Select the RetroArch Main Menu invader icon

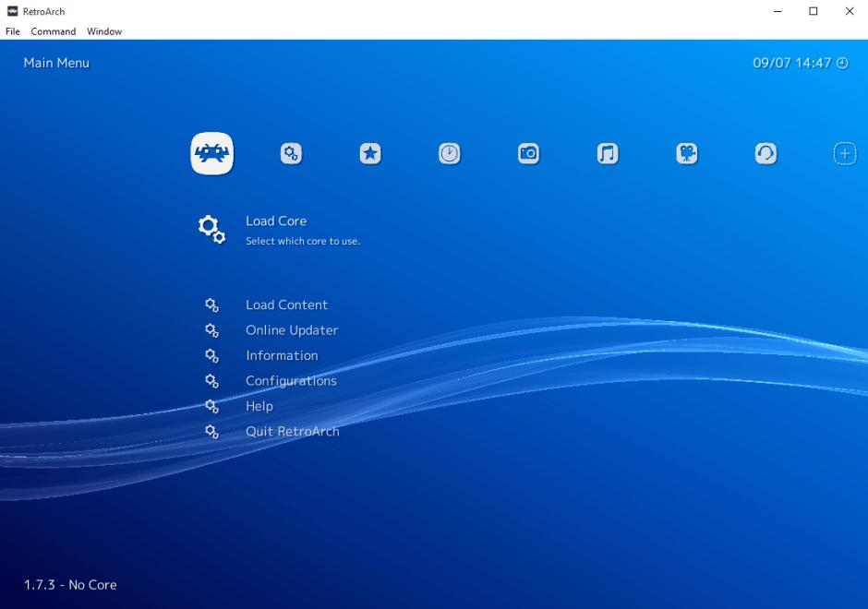click(x=212, y=153)
